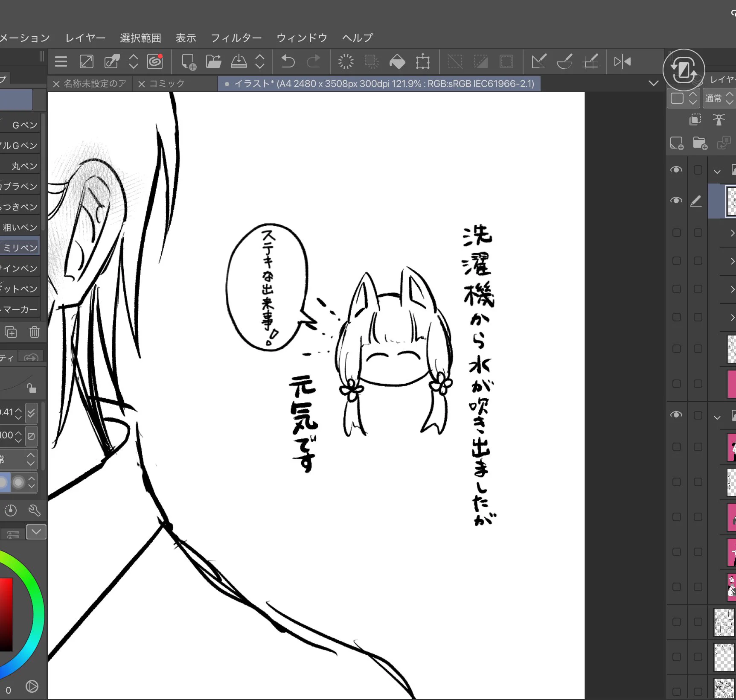Hide the selected drawing layer via eye

point(676,201)
